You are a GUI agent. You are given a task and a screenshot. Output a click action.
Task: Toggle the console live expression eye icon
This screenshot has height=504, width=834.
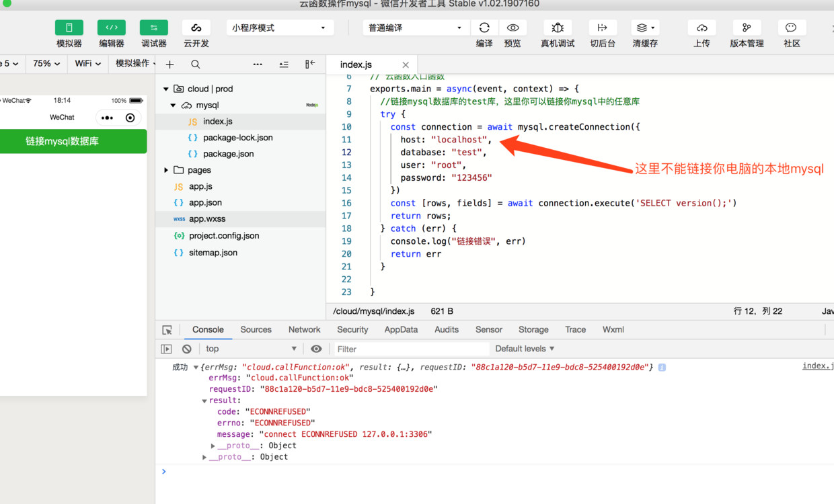[x=316, y=349]
